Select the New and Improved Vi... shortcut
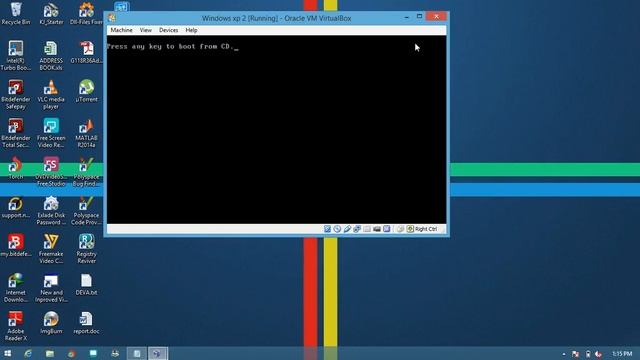Image resolution: width=640 pixels, height=360 pixels. (51, 288)
